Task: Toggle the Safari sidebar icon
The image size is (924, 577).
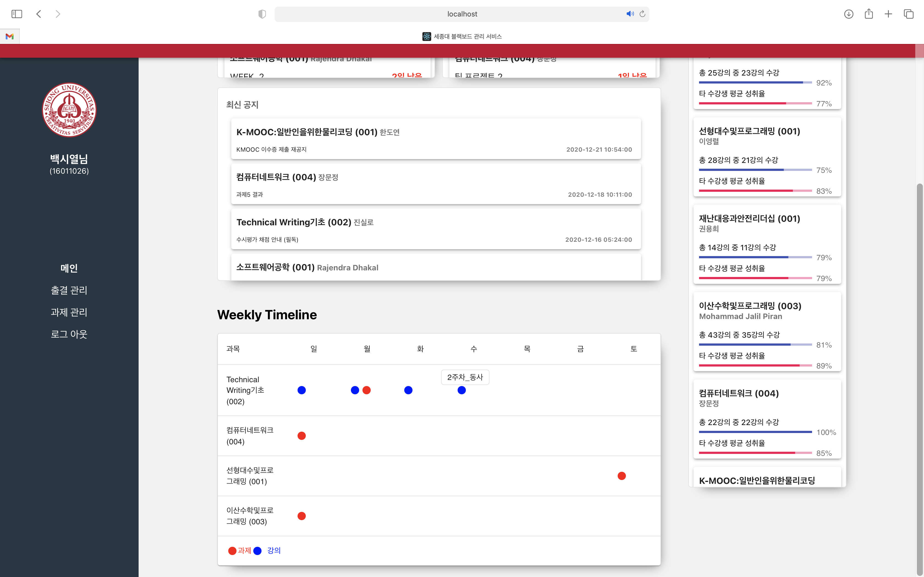Action: (x=17, y=14)
